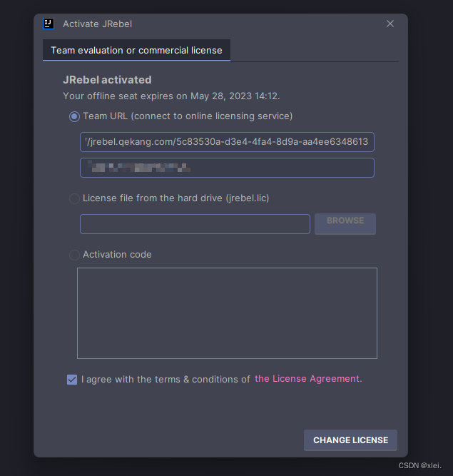
Task: Click the IntelliJ IDEA logo icon
Action: [49, 24]
